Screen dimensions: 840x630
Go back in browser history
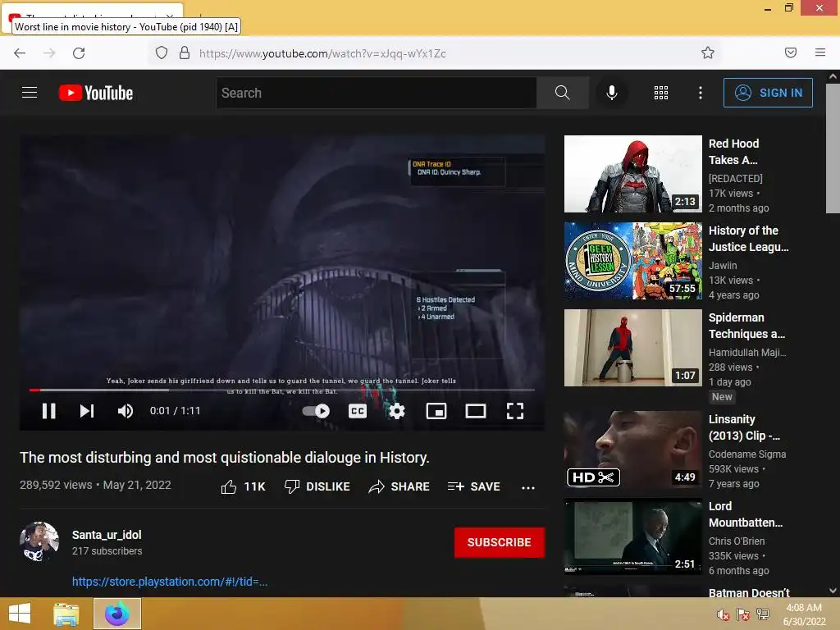pyautogui.click(x=20, y=53)
